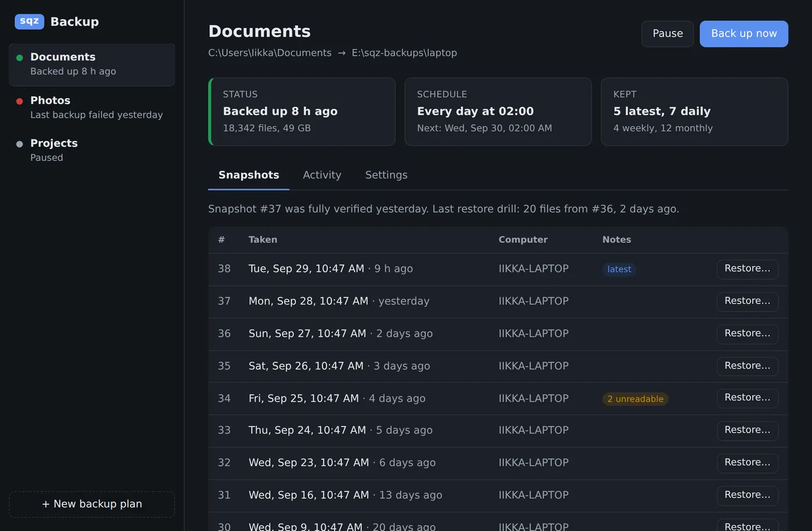Click the snapshot verification message about #37

pos(444,209)
